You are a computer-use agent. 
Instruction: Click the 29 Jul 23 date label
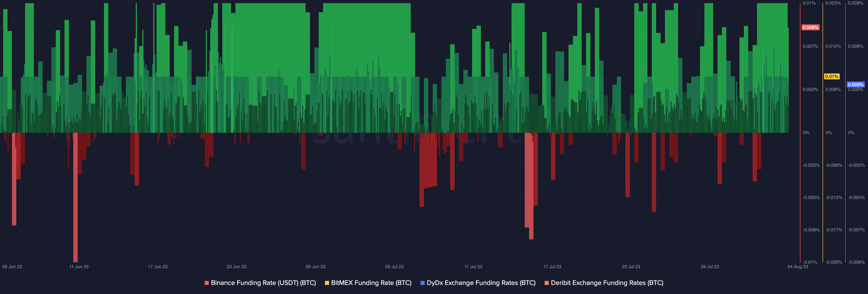(x=710, y=267)
